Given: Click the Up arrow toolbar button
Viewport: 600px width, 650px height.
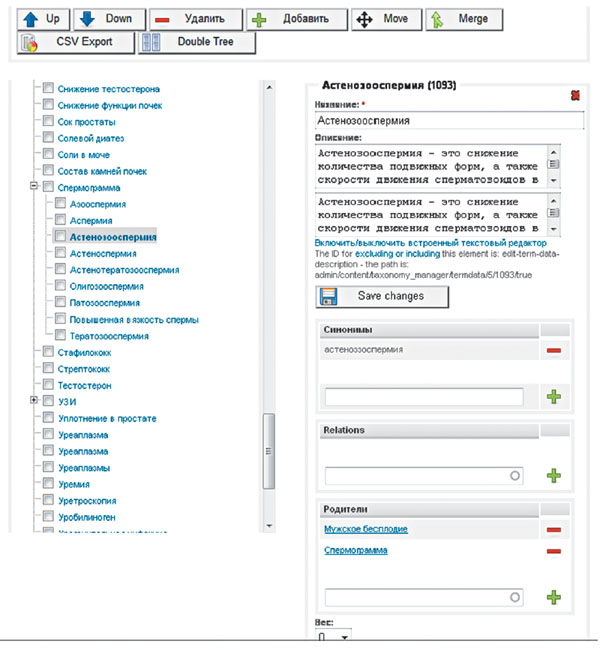Looking at the screenshot, I should (44, 19).
